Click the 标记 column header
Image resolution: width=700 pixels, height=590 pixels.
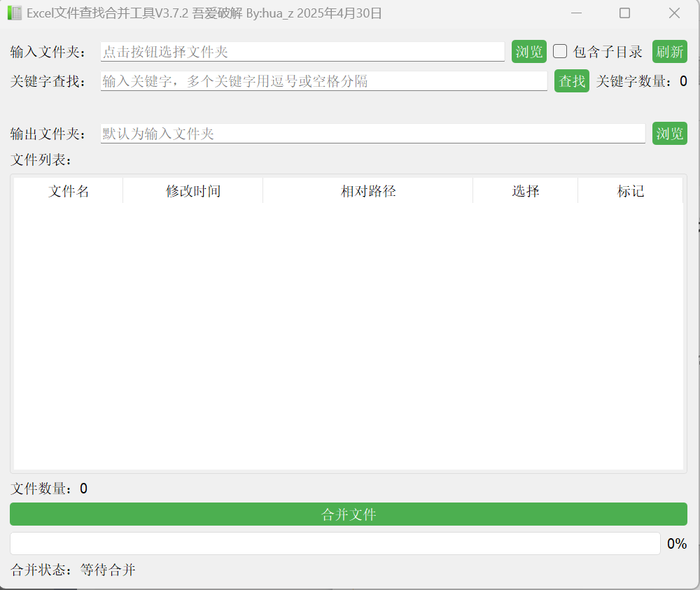point(631,191)
